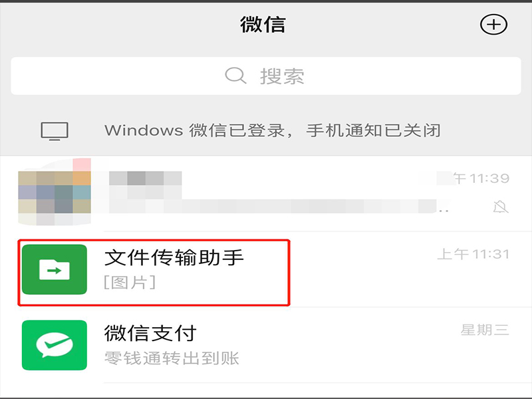Tap the [图片] message preview
This screenshot has width=532, height=399.
click(130, 282)
